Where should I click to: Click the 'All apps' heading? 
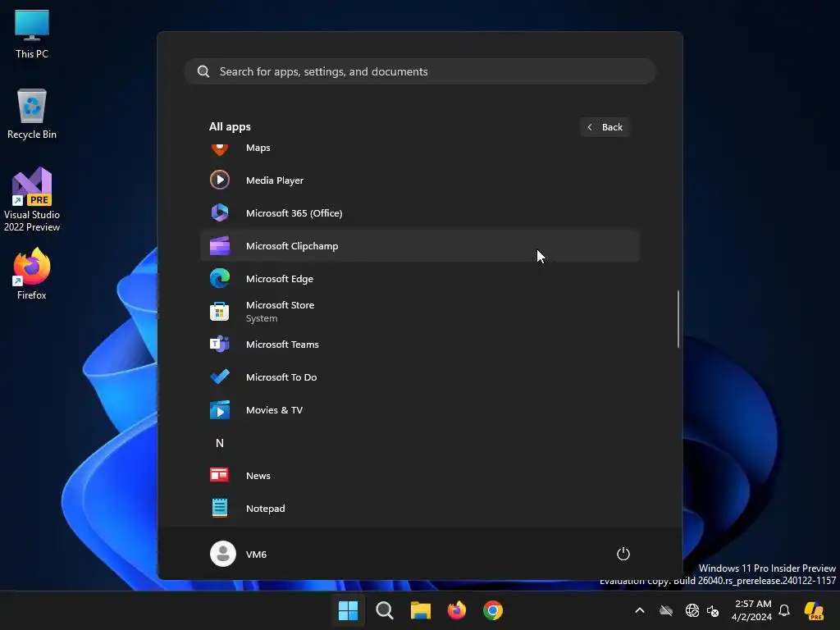(230, 127)
